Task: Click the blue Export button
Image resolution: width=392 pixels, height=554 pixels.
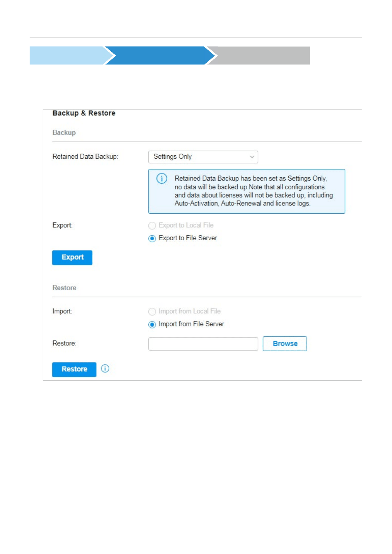Action: 72,257
